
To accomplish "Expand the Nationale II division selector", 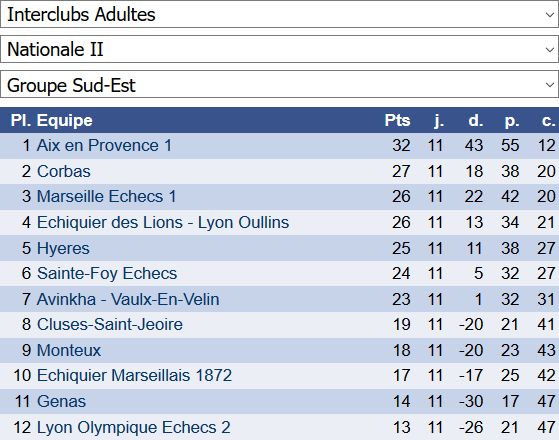I will 279,49.
